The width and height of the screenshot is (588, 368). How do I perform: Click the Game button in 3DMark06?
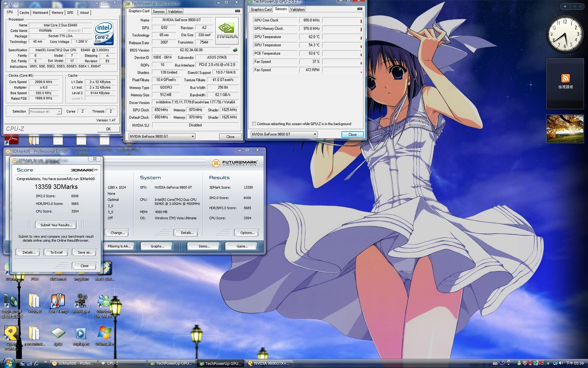coord(242,246)
